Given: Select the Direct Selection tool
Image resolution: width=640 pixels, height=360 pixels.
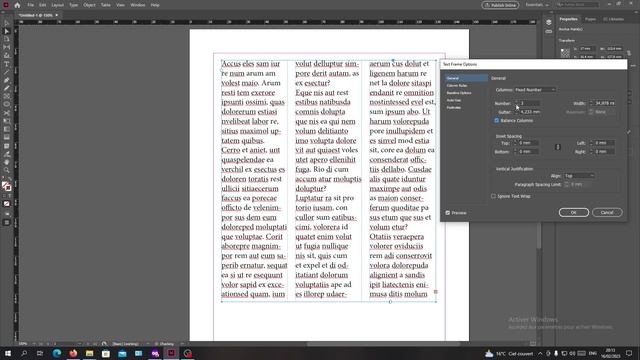Looking at the screenshot, I should [x=7, y=31].
